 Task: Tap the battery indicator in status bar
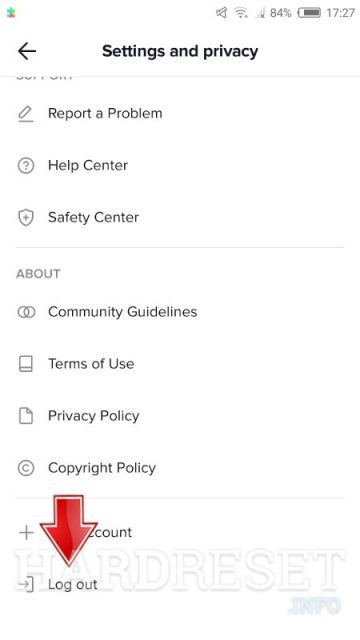[309, 13]
